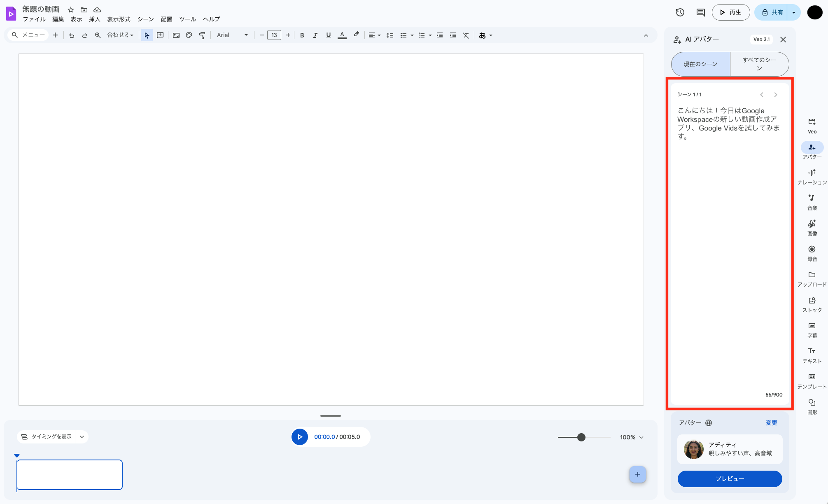Select the scene thumbnail in the timeline
This screenshot has height=504, width=828.
pyautogui.click(x=70, y=475)
